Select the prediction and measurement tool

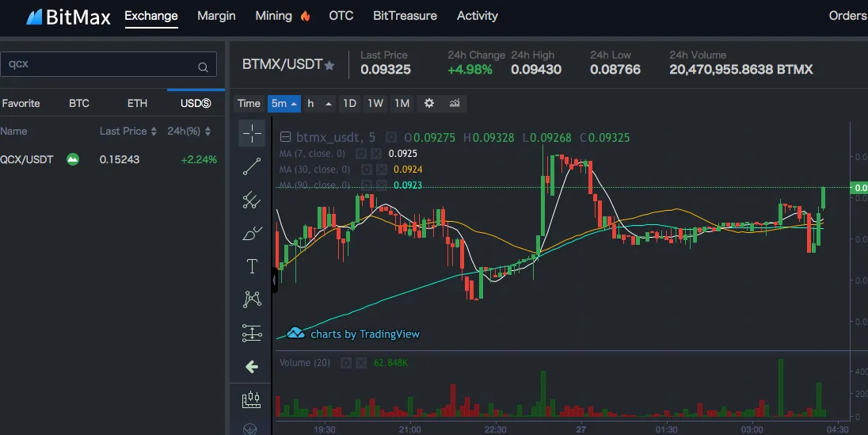(x=252, y=333)
